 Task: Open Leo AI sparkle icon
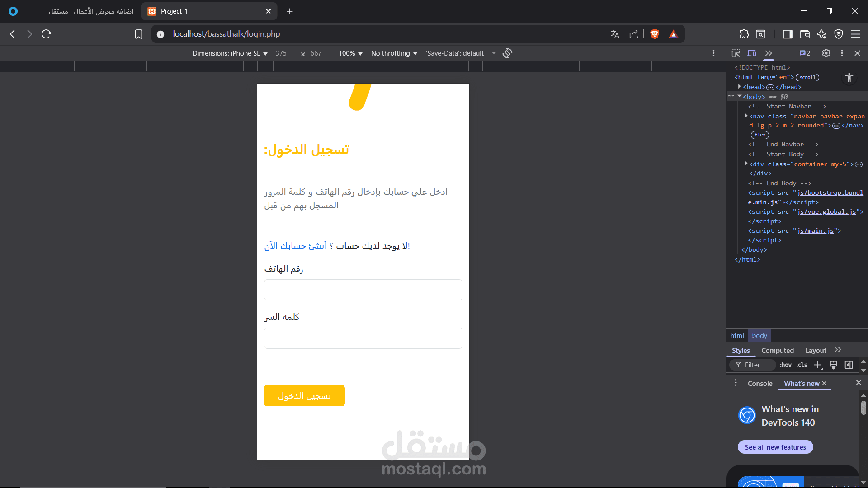[x=821, y=34]
